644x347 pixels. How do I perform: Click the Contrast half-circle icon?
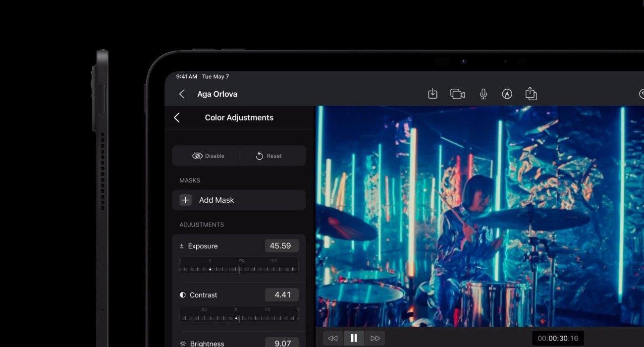(183, 295)
